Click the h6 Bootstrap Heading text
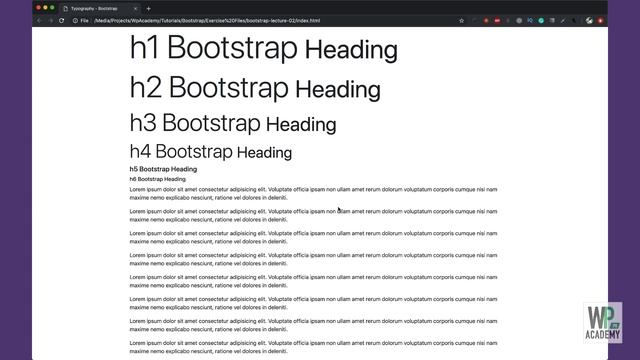Image resolution: width=640 pixels, height=360 pixels. pyautogui.click(x=158, y=179)
